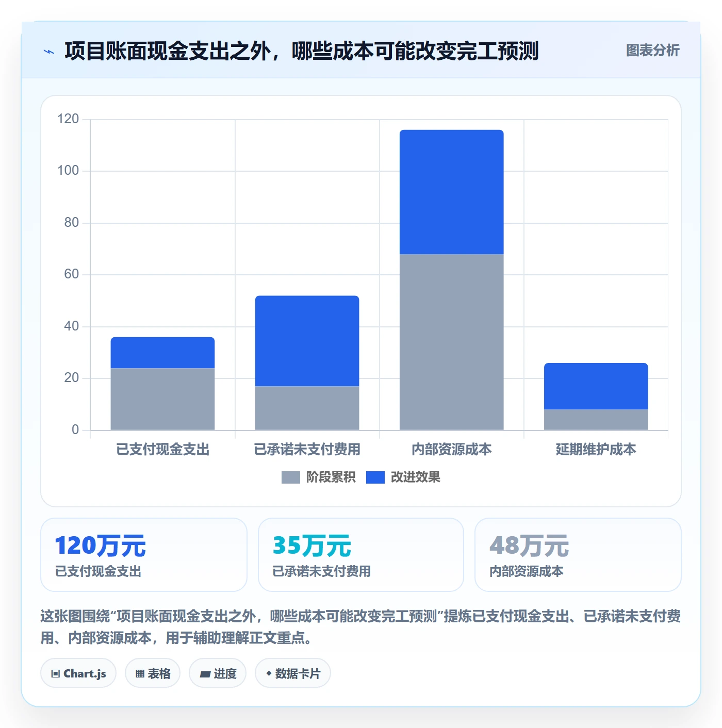Click the bar icon in the 进度 chip
Image resolution: width=722 pixels, height=728 pixels.
pos(205,674)
